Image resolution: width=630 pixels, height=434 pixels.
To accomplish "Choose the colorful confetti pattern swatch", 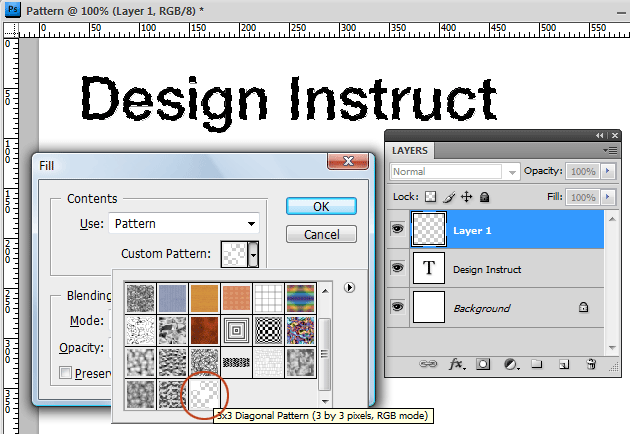I will pos(301,330).
